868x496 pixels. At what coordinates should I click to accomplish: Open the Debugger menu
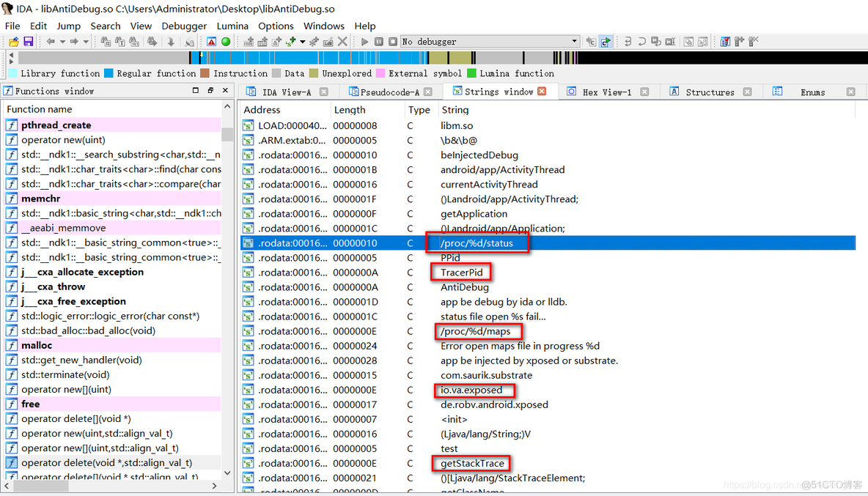click(x=184, y=26)
